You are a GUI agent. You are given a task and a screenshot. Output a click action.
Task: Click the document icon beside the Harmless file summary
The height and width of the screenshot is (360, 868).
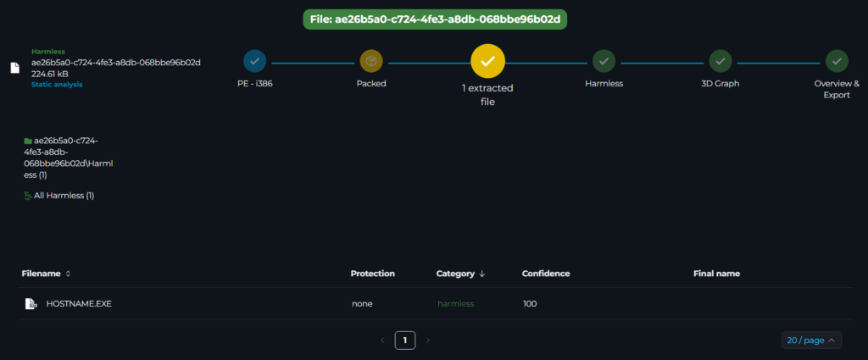[x=14, y=68]
